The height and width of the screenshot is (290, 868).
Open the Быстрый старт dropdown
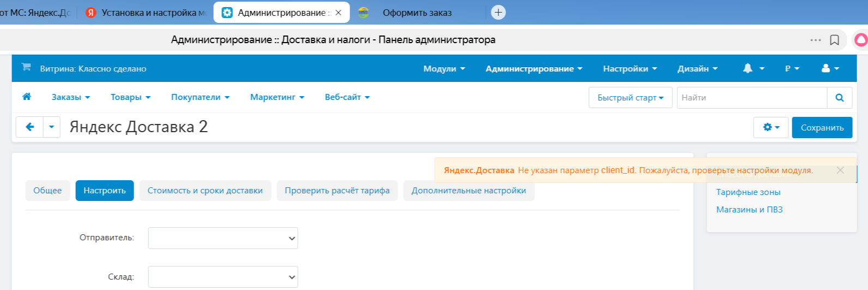pyautogui.click(x=630, y=98)
